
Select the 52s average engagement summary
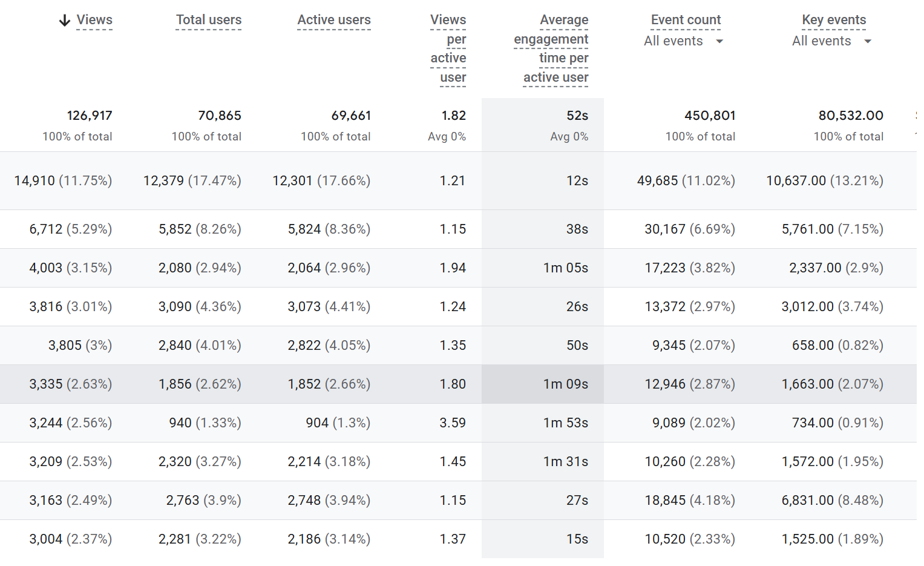[x=577, y=116]
